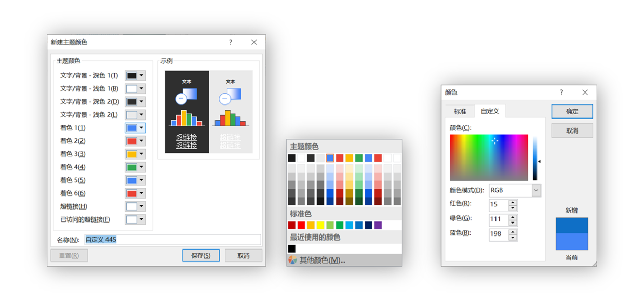Pick dark red in 标准色 row
The width and height of the screenshot is (644, 301).
tap(292, 225)
